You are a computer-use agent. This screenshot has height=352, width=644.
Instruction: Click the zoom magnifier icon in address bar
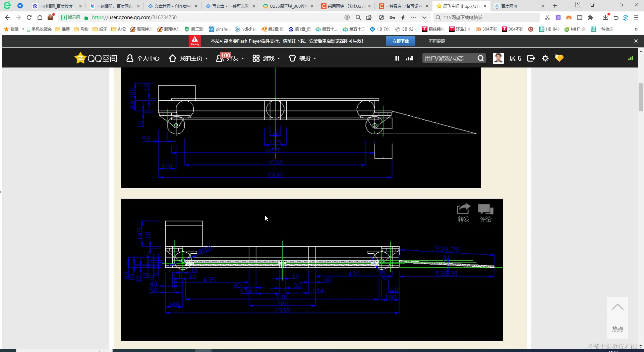pyautogui.click(x=358, y=17)
